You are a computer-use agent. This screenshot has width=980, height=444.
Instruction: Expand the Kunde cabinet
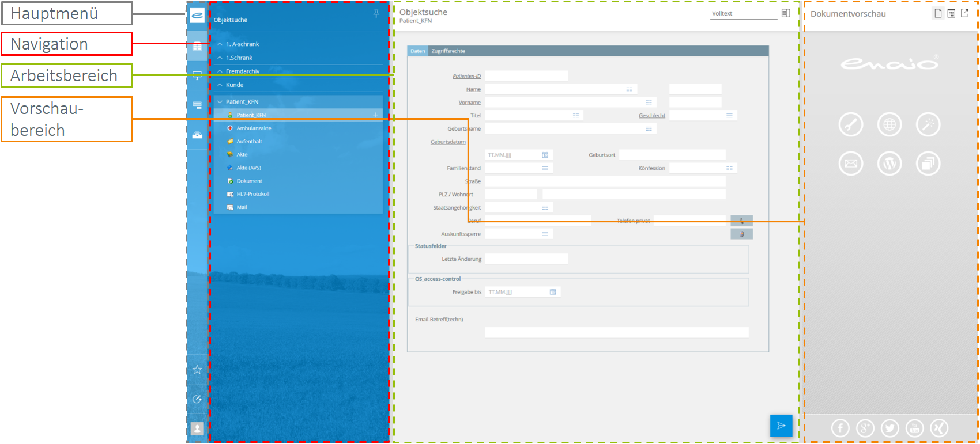[235, 85]
